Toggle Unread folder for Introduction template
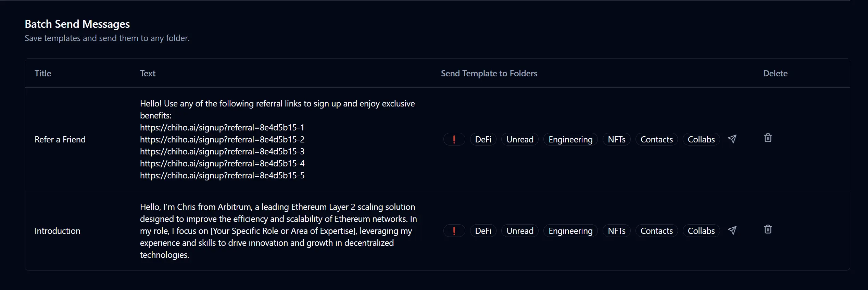Viewport: 868px width, 290px height. click(520, 231)
